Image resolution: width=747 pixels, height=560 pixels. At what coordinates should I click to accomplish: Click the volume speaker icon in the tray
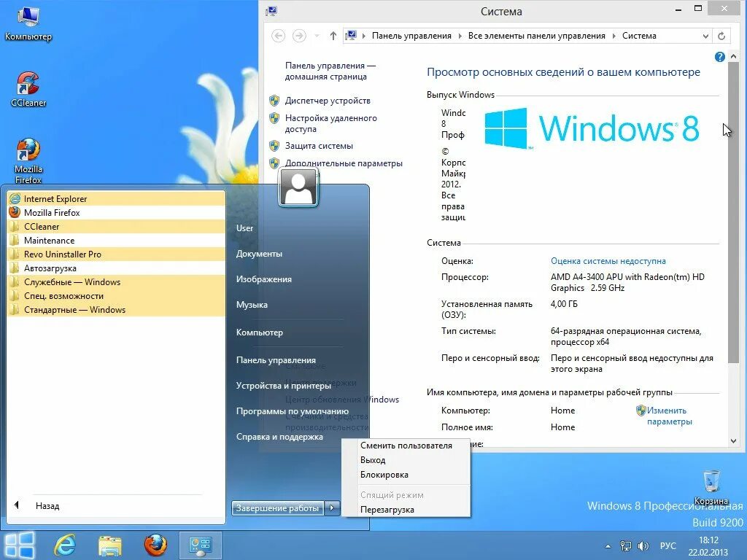click(x=643, y=545)
